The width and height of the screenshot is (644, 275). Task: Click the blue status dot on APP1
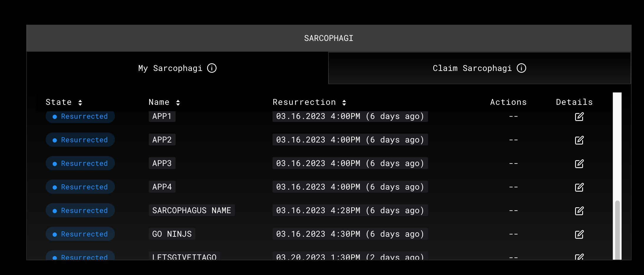[x=54, y=116]
